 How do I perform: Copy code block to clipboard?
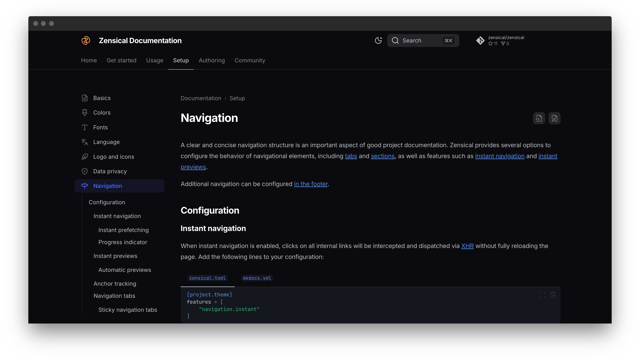pos(553,295)
